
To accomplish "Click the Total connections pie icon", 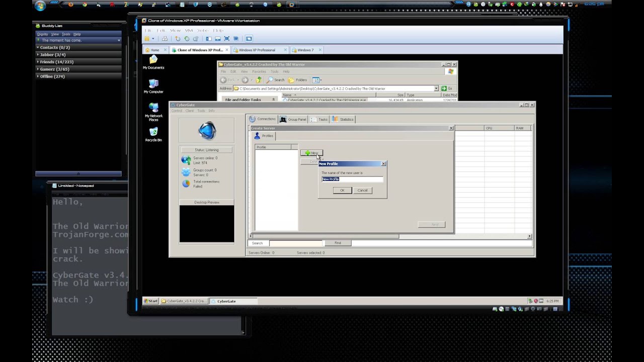I will point(186,184).
